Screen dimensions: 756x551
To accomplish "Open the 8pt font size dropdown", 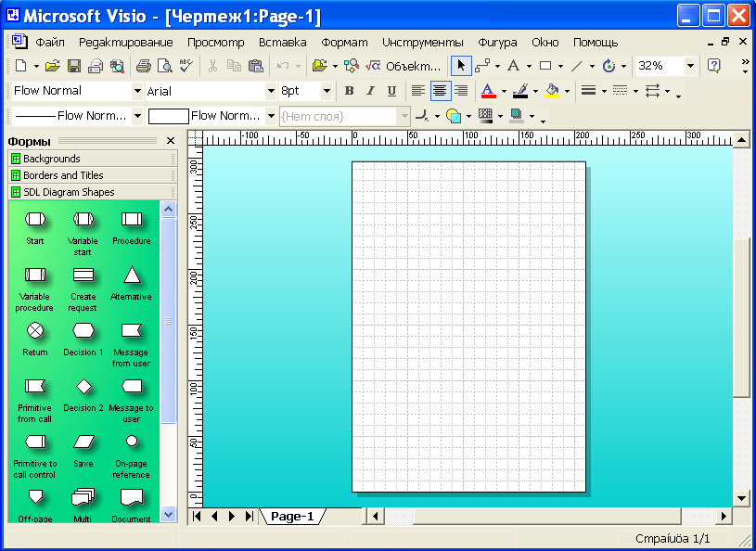I will pyautogui.click(x=327, y=91).
